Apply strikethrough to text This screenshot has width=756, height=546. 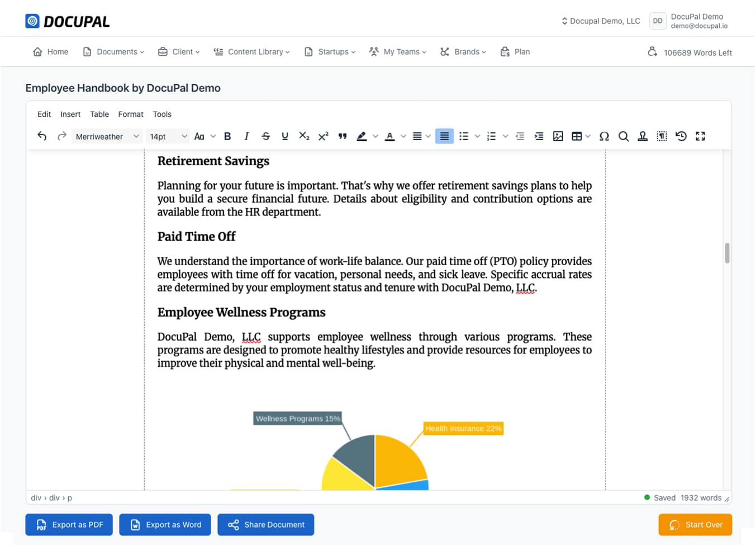pyautogui.click(x=266, y=136)
